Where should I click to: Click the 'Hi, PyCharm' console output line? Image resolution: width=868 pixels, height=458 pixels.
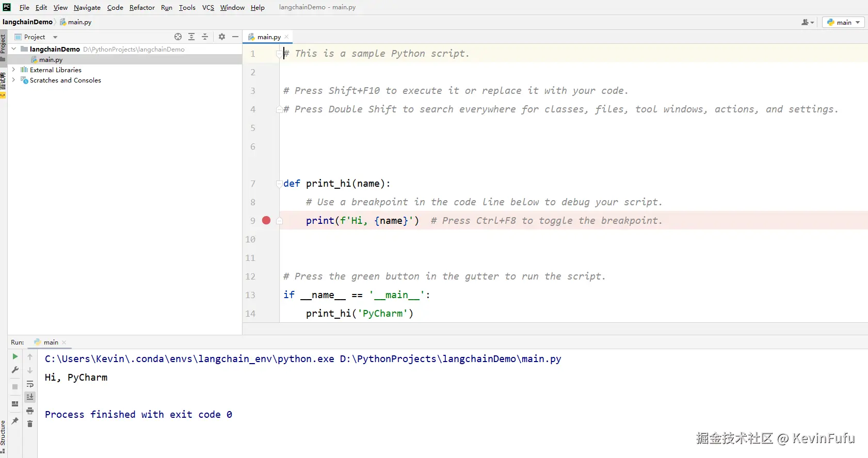[x=76, y=377]
